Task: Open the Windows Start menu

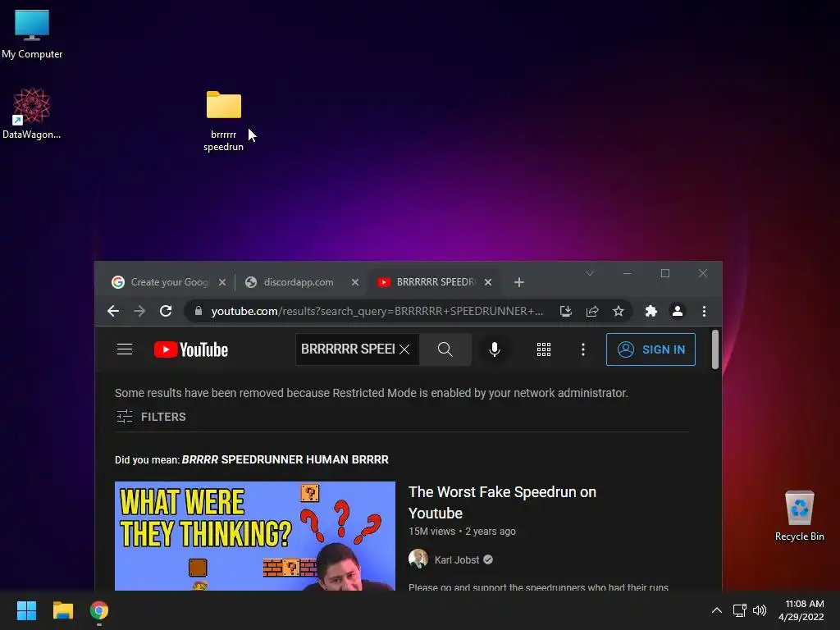Action: coord(26,610)
